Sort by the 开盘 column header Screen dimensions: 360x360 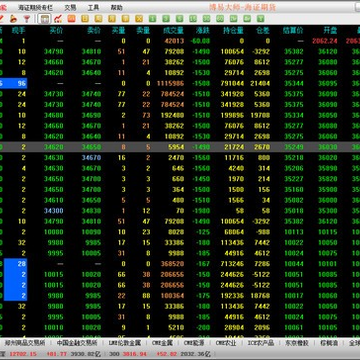330,31
